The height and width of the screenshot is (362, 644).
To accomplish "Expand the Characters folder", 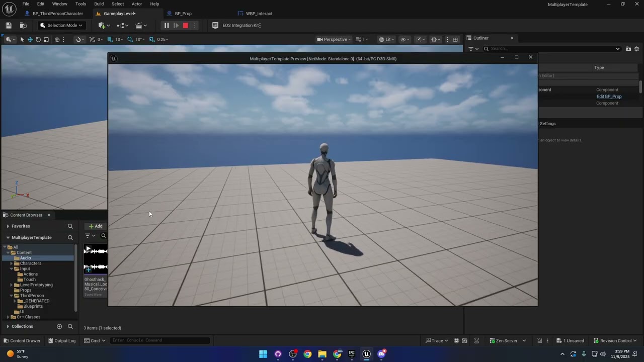I will (x=12, y=263).
